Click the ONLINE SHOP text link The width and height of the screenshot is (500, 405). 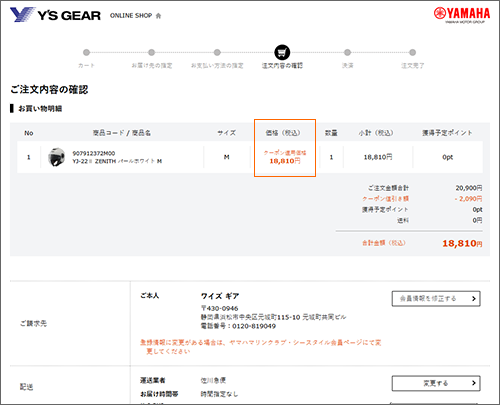[131, 16]
